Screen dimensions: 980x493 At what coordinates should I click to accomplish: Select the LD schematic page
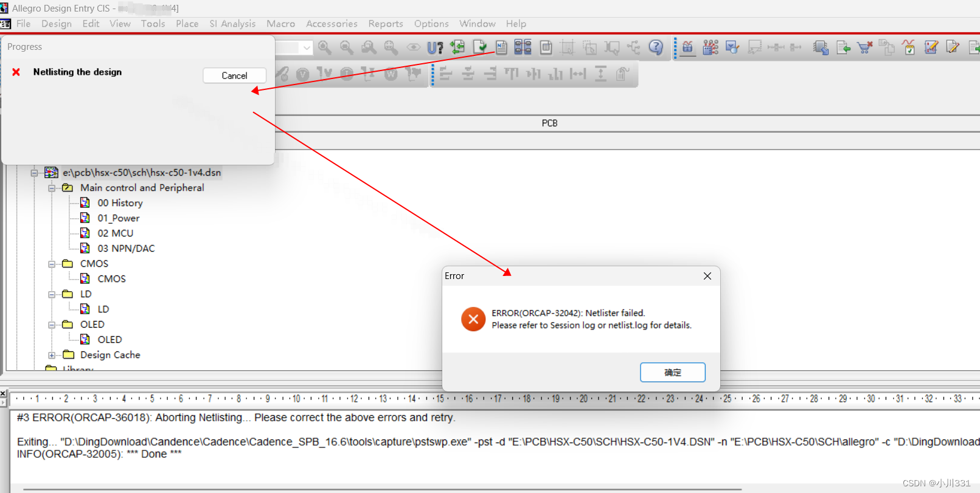coord(103,309)
